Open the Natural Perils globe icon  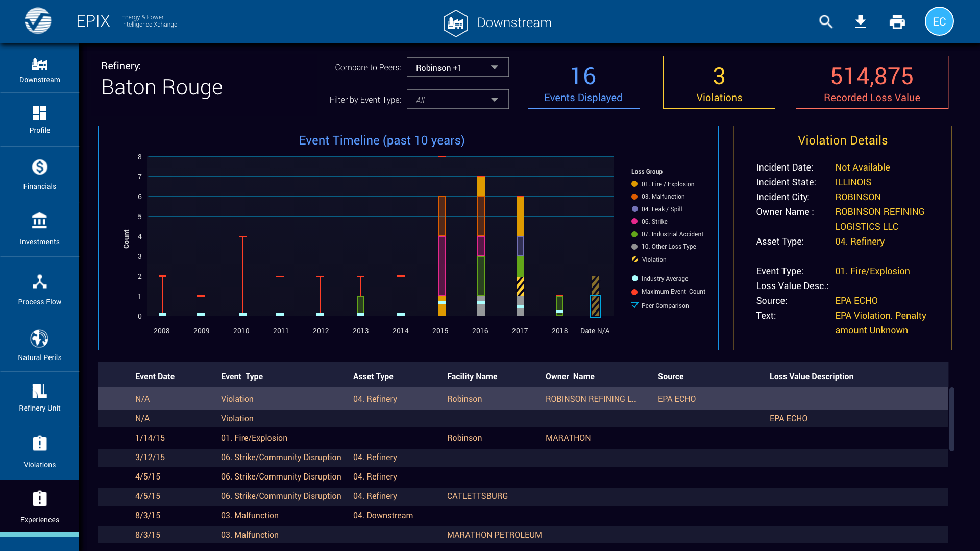(40, 339)
